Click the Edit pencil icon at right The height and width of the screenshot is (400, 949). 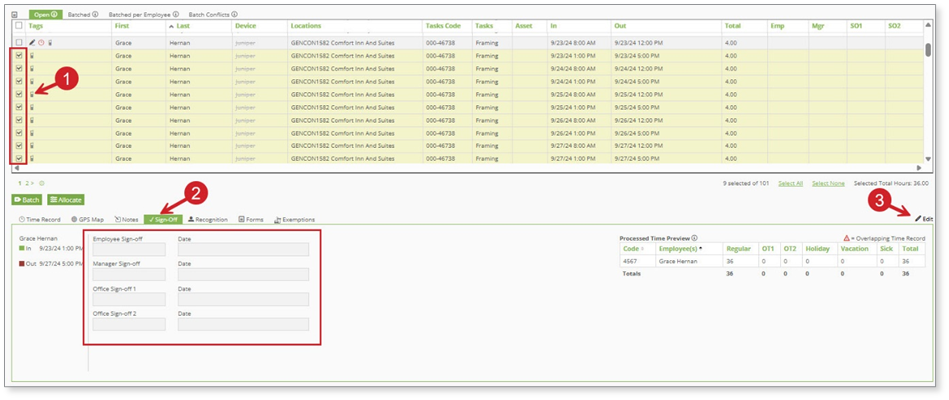pos(921,218)
